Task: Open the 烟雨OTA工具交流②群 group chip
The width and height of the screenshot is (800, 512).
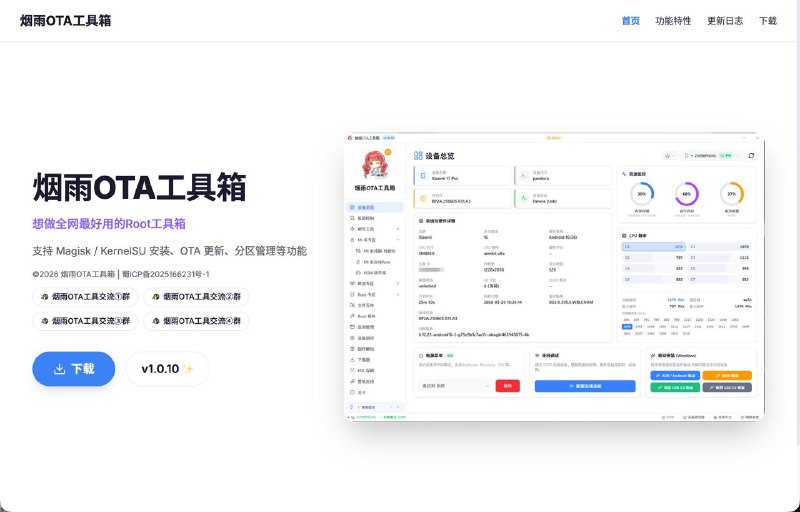Action: (195, 296)
